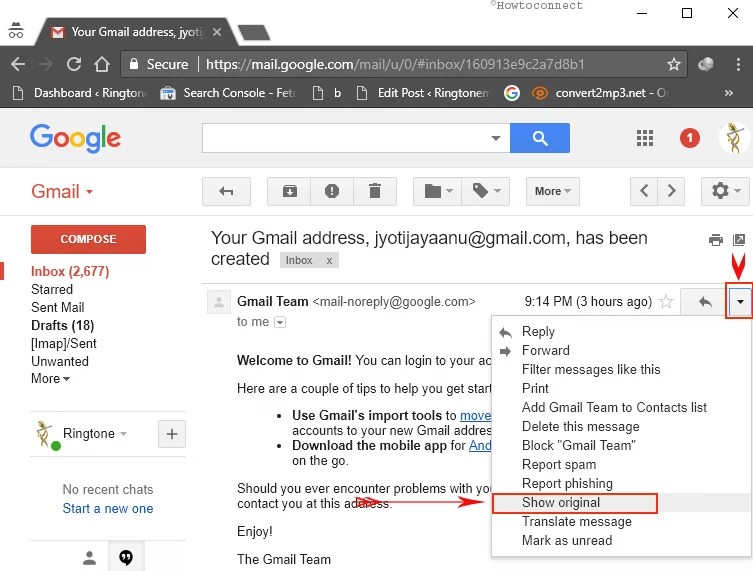Open the Labels tag button
753x571 pixels.
(486, 192)
